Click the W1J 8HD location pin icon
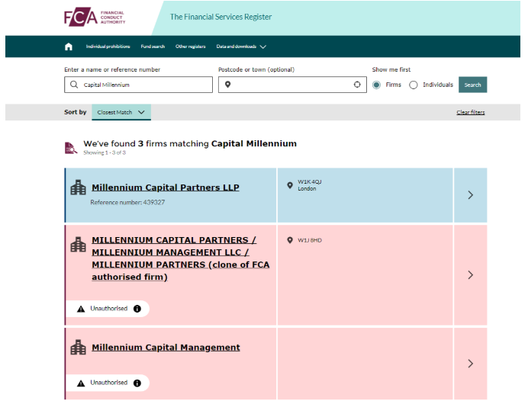This screenshot has width=528, height=420. (x=290, y=240)
